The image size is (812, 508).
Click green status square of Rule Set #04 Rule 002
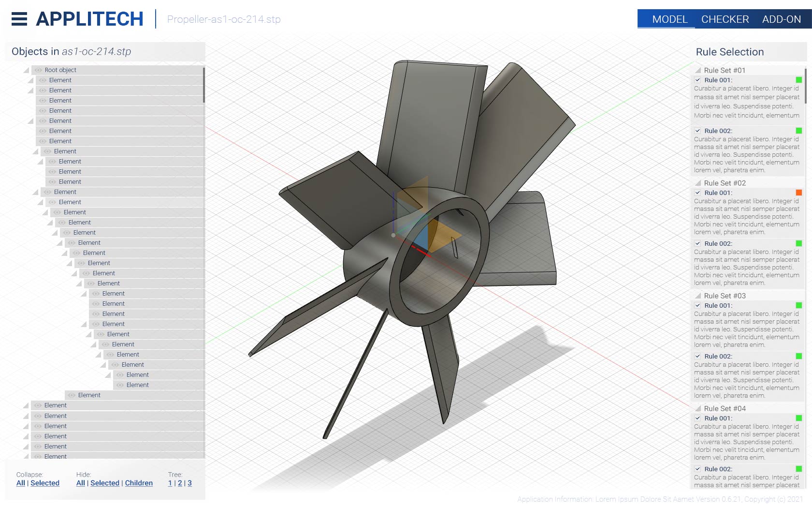[799, 469]
